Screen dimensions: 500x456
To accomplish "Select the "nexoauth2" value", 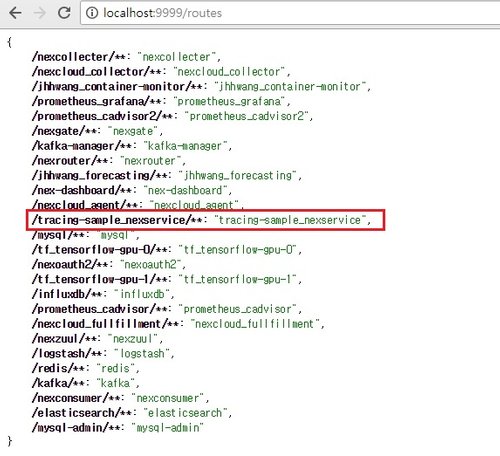I will point(150,265).
